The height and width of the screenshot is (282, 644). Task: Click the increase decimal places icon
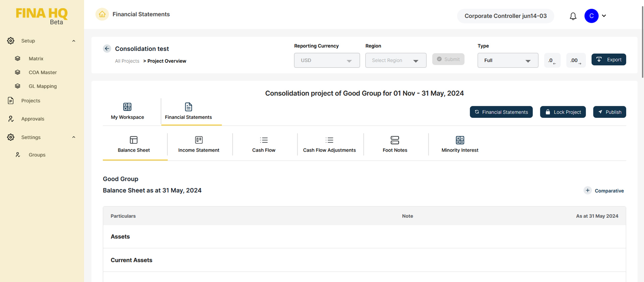click(x=576, y=60)
